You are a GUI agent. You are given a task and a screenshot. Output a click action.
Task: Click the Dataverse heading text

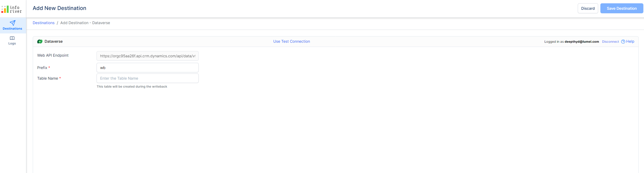coord(54,41)
